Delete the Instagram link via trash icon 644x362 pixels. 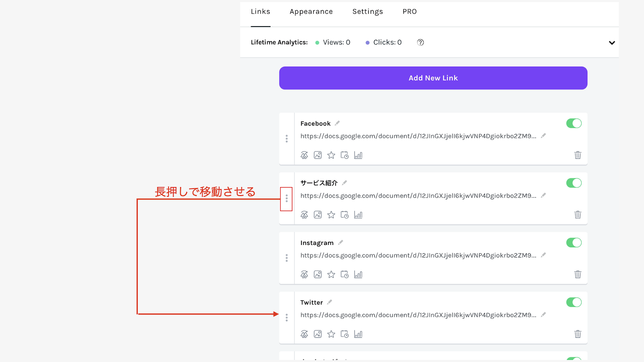coord(578,274)
